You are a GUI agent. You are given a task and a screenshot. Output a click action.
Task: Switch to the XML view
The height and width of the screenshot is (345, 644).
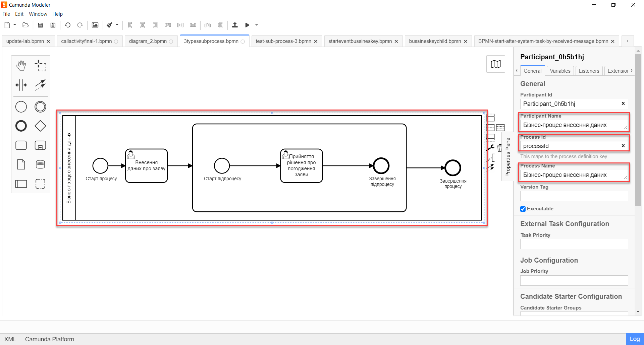pyautogui.click(x=10, y=339)
